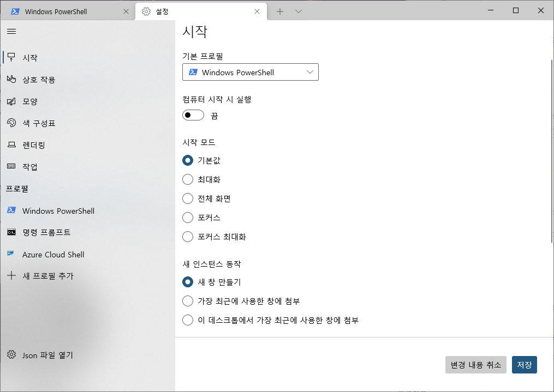Click the gear icon on the 설정 tab
This screenshot has width=554, height=392.
[146, 11]
